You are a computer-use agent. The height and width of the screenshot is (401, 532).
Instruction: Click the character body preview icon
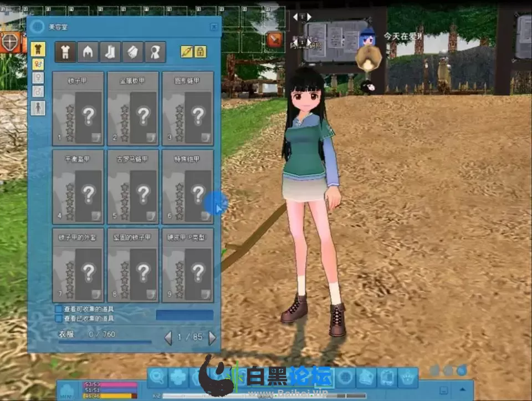click(38, 108)
